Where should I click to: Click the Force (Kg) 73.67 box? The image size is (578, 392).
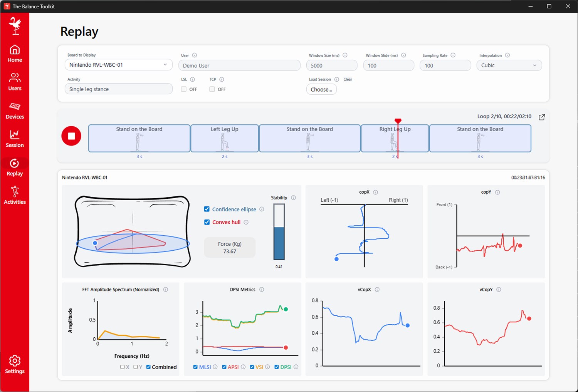tap(230, 248)
